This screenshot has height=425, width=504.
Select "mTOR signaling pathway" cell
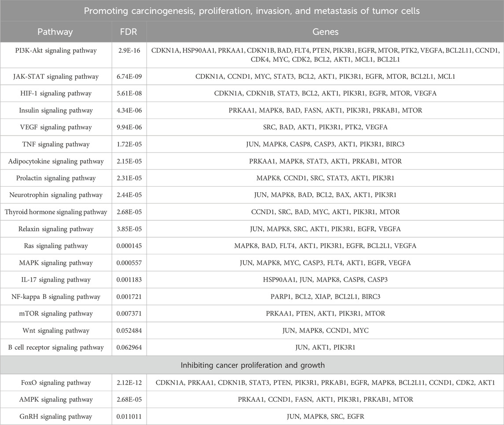[56, 314]
